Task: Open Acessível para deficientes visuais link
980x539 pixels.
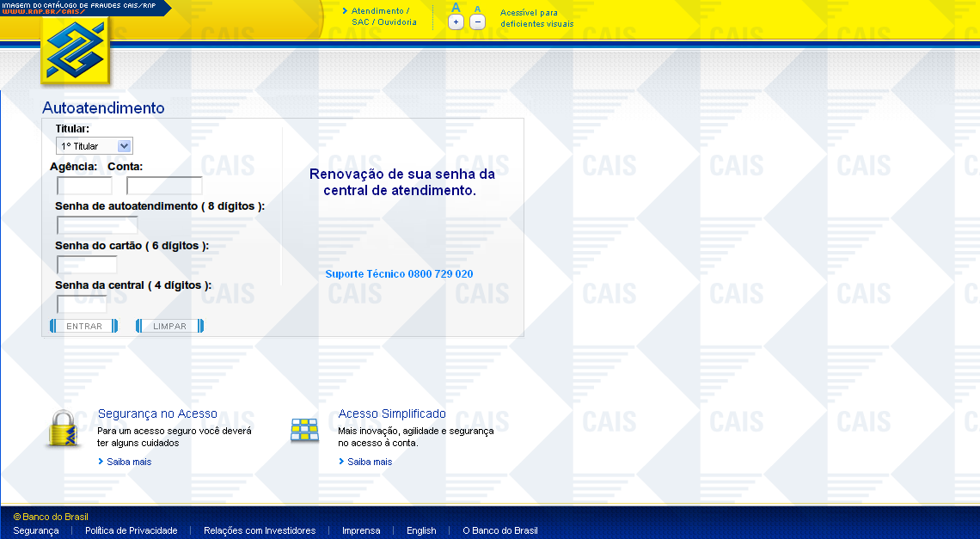Action: coord(536,18)
